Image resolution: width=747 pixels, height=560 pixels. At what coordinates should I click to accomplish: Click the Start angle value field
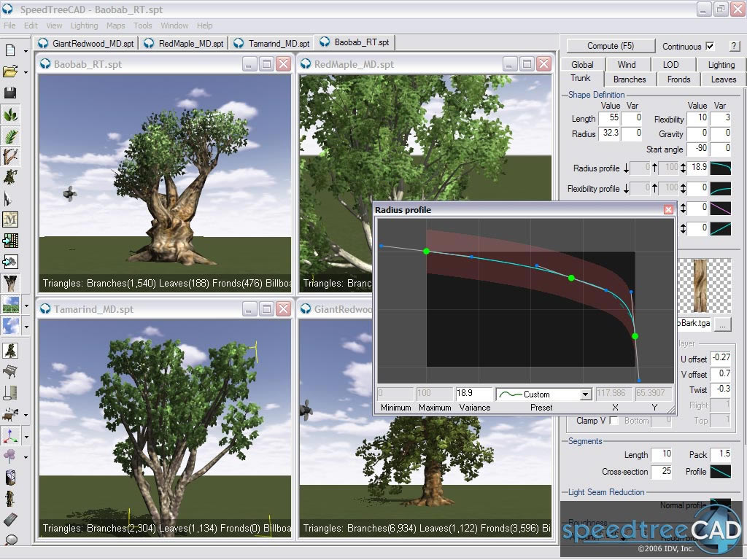[x=697, y=149]
